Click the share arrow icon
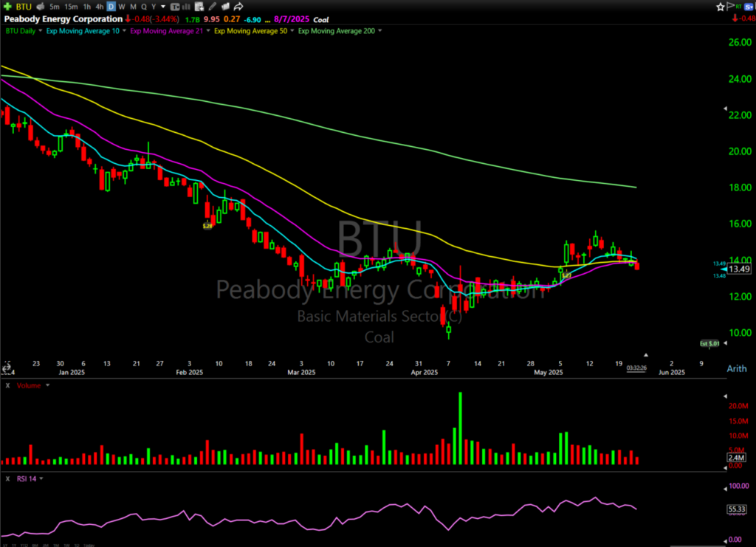This screenshot has height=547, width=756. point(238,7)
